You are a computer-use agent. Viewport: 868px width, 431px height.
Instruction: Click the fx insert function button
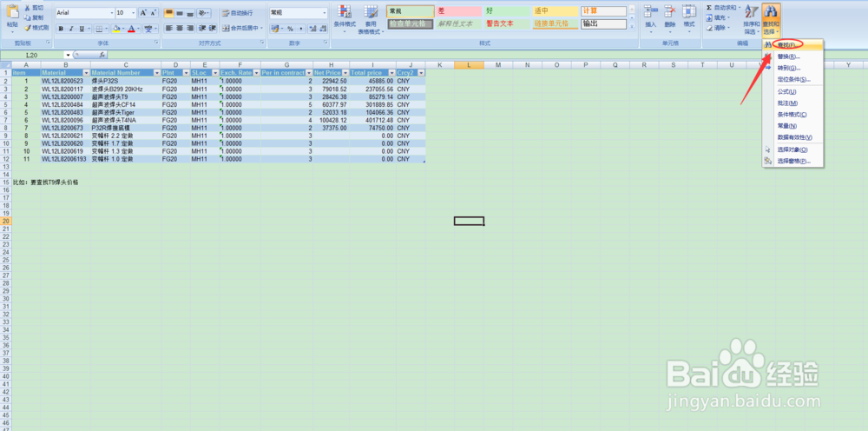[x=102, y=55]
